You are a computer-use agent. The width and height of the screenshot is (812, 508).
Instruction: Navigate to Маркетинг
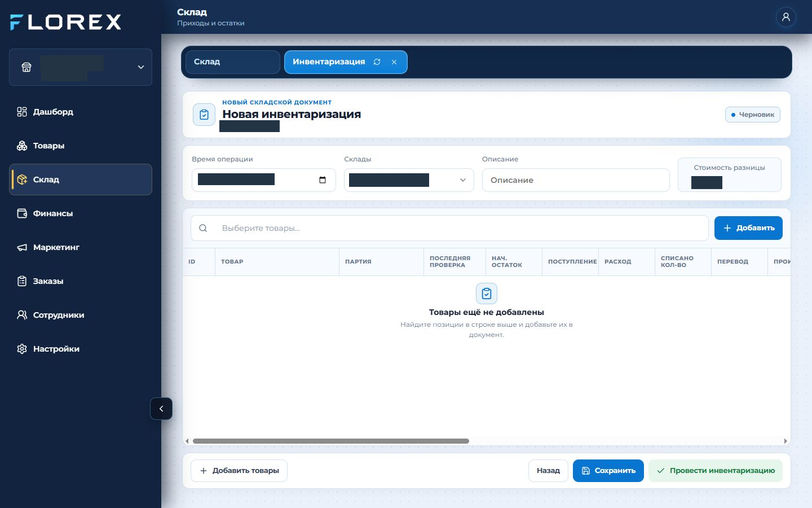point(81,247)
